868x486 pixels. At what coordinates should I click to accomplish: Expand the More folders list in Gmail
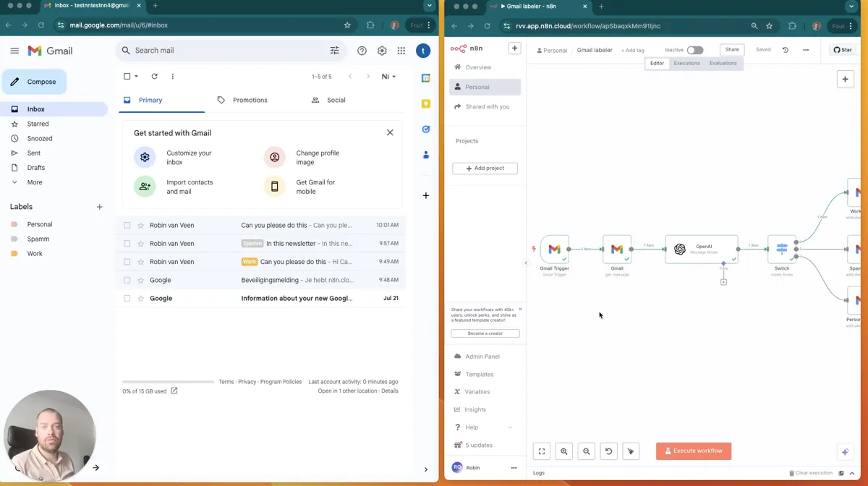click(x=35, y=182)
